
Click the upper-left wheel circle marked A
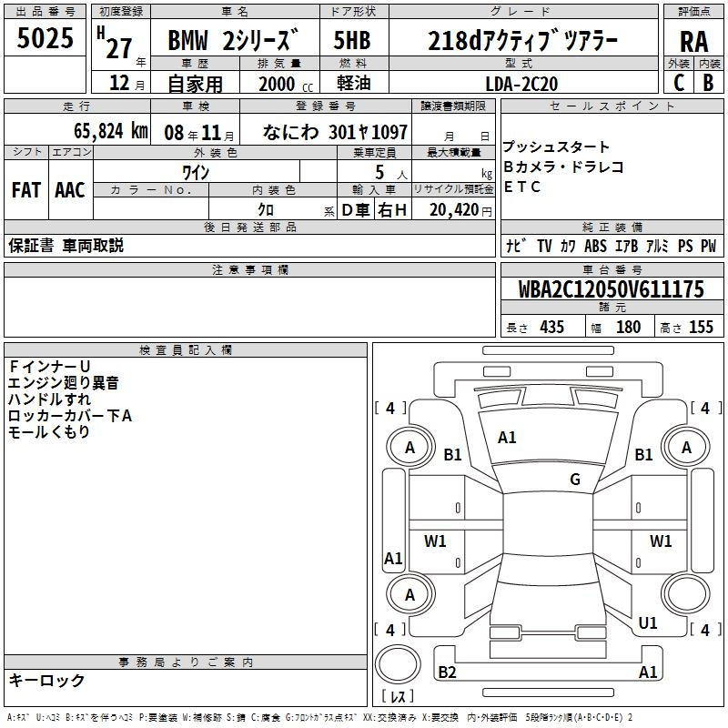coord(409,447)
